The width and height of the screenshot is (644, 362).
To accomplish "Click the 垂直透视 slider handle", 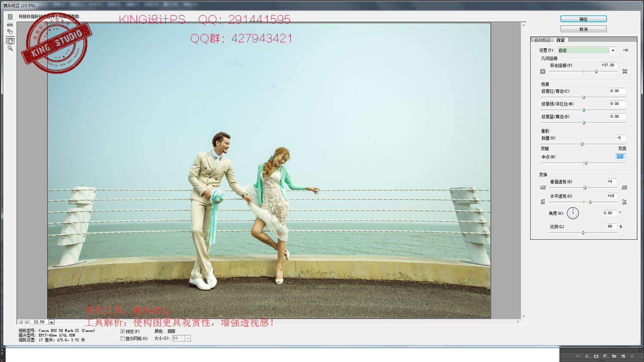I will tap(585, 188).
